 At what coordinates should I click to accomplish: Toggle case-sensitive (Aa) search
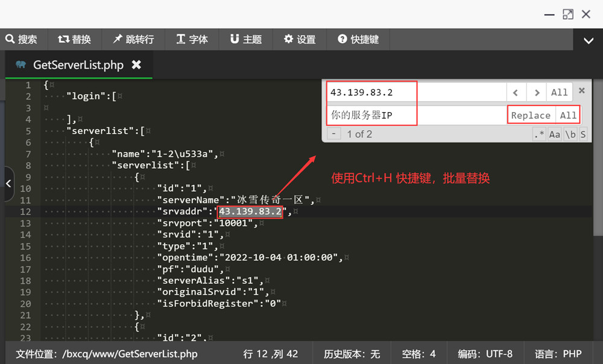click(554, 134)
